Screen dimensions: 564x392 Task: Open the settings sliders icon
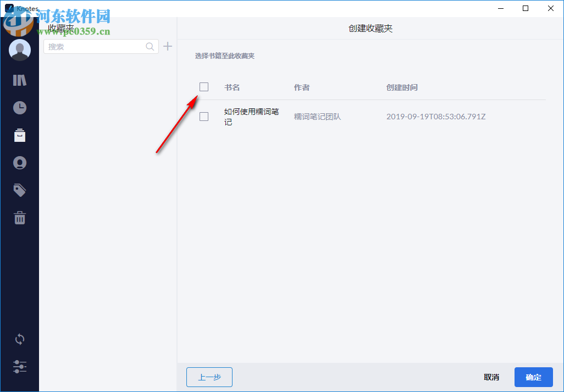click(20, 367)
